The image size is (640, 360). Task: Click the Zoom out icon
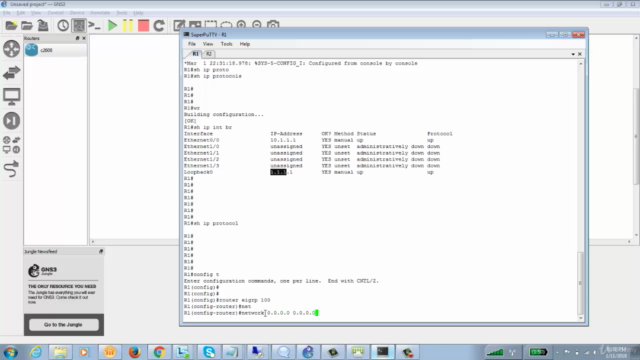pyautogui.click(x=257, y=25)
